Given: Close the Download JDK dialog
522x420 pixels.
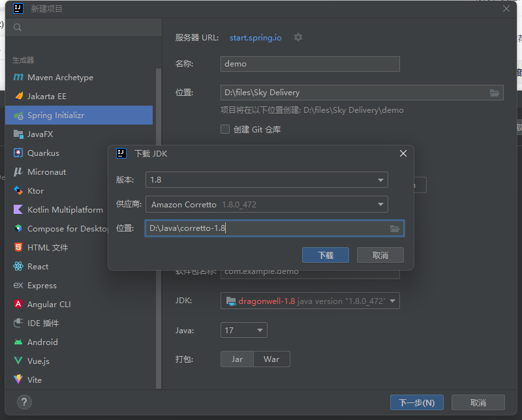Looking at the screenshot, I should pyautogui.click(x=403, y=153).
